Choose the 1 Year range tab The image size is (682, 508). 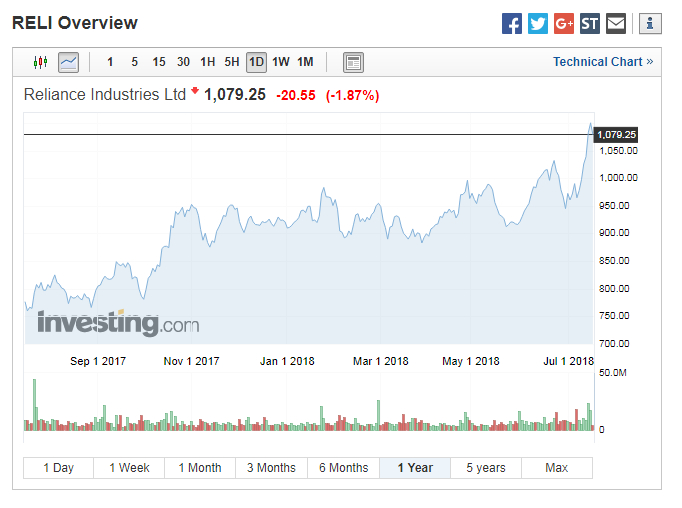click(415, 468)
